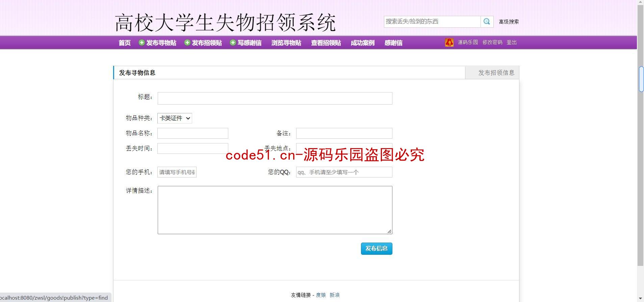644x302 pixels.
Task: Open the 感谢信 menu item
Action: pos(393,43)
